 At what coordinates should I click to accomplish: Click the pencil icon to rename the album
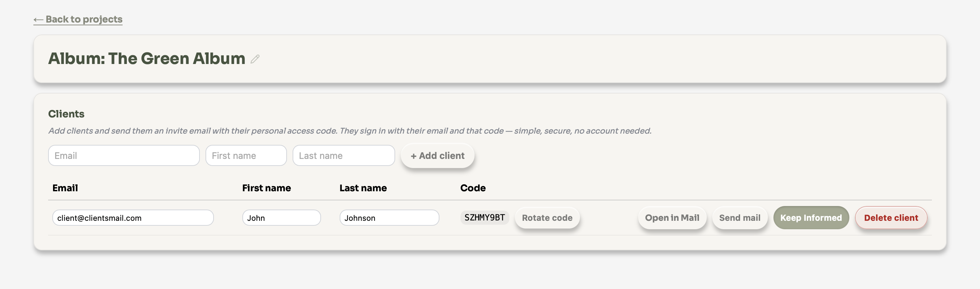[x=255, y=59]
